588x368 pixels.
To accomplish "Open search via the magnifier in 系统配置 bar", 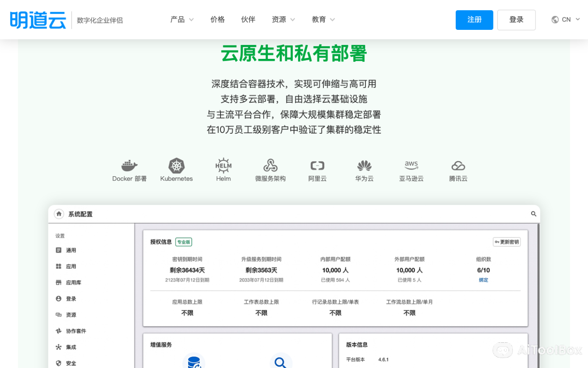I will 533,214.
